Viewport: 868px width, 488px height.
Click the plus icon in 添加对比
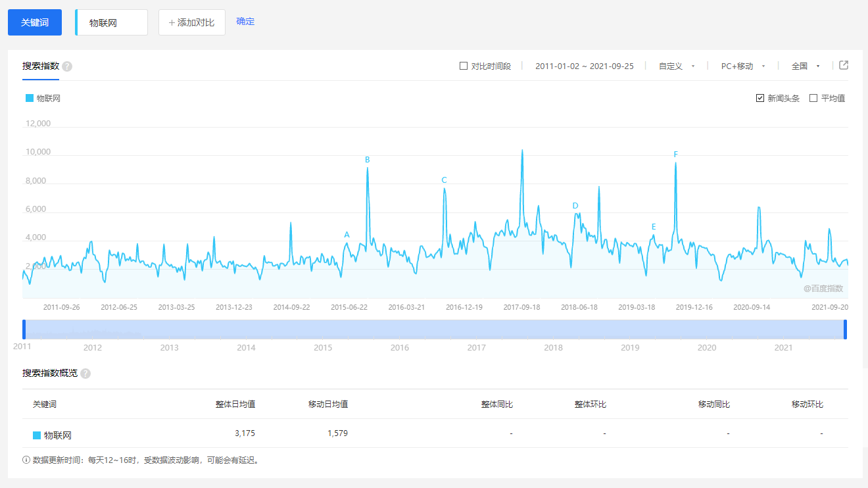pyautogui.click(x=172, y=22)
